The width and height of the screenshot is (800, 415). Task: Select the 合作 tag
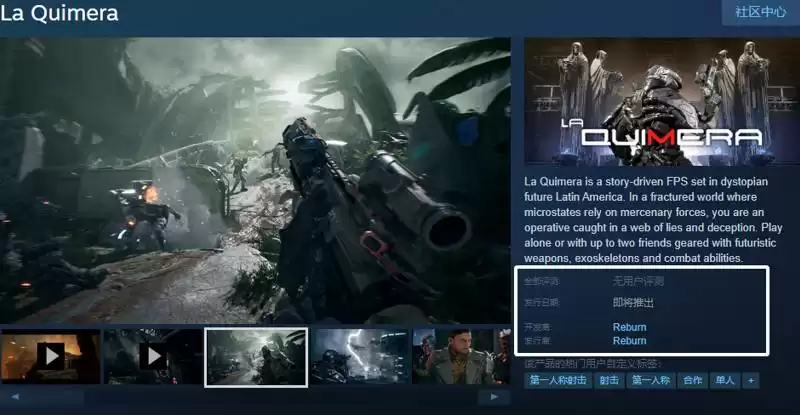[x=692, y=380]
